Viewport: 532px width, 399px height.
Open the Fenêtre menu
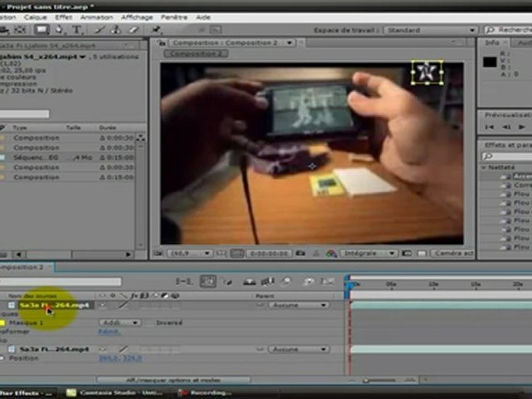click(174, 17)
